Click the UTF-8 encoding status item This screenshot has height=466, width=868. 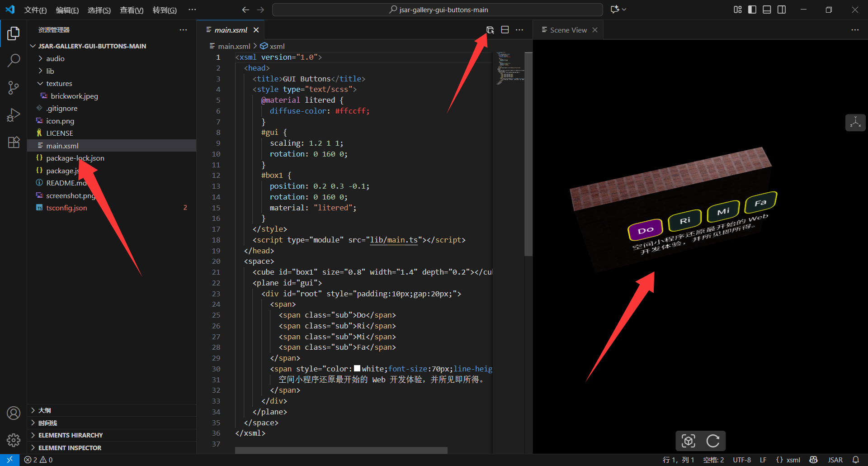point(742,460)
